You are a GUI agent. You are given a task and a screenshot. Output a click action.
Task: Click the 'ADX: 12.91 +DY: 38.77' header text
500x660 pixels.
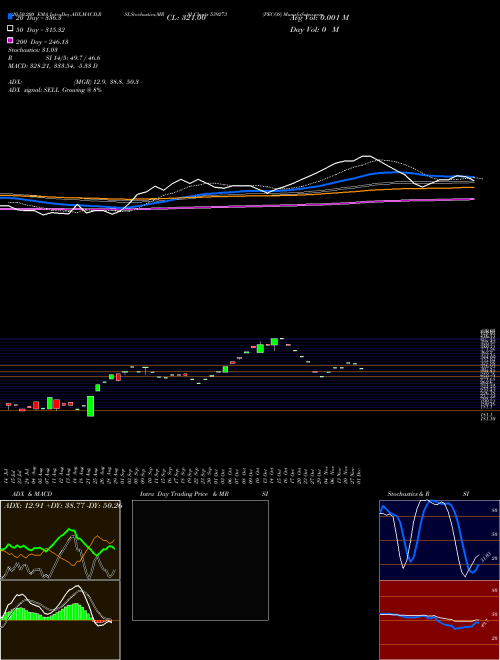click(63, 506)
